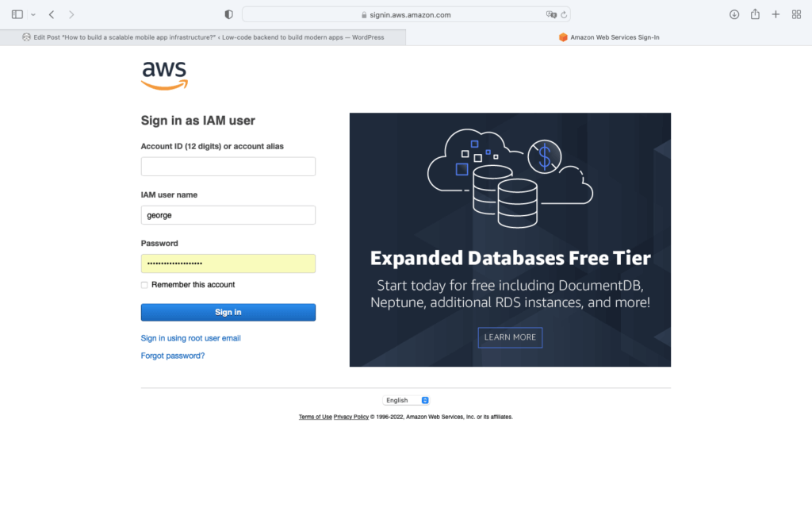Screen dimensions: 812x508
Task: Open Sign in using root user email
Action: point(190,338)
